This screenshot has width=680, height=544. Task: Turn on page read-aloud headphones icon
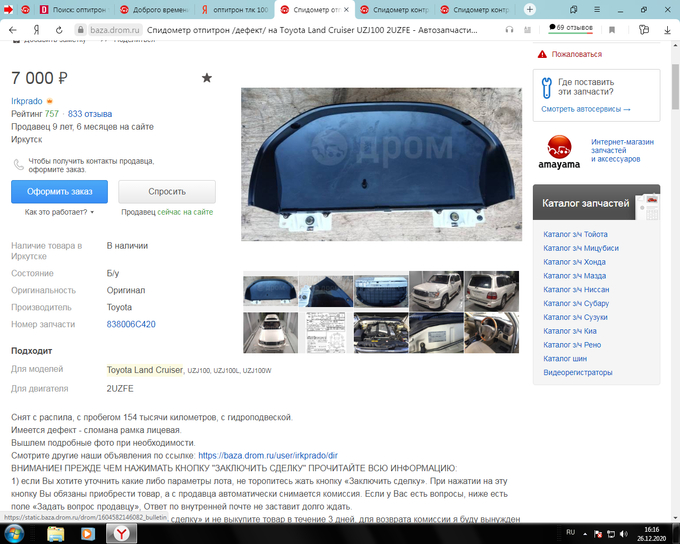point(509,29)
